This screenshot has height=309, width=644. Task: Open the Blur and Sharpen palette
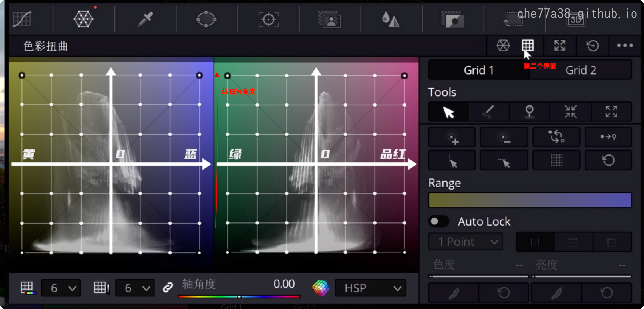tap(391, 19)
